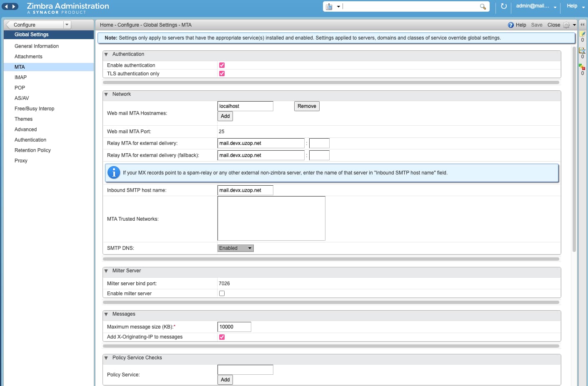Go back with the left navigation arrow
The image size is (588, 386).
pyautogui.click(x=6, y=6)
